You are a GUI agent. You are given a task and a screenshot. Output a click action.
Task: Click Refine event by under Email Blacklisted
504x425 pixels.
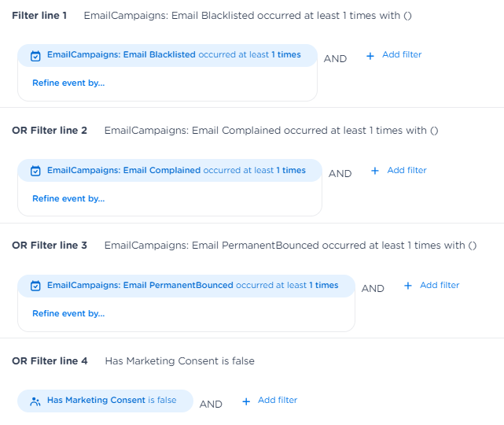68,83
